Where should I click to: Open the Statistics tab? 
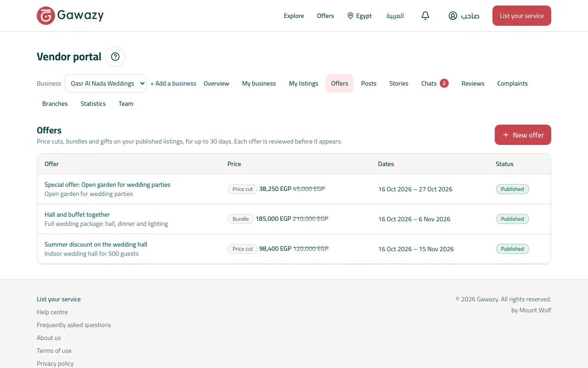coord(93,103)
